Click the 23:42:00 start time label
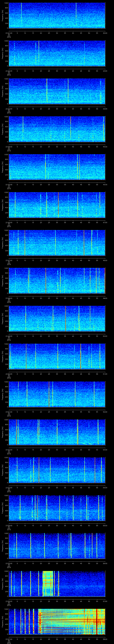Viewport: 114px width, 644px height. pyautogui.click(x=9, y=71)
